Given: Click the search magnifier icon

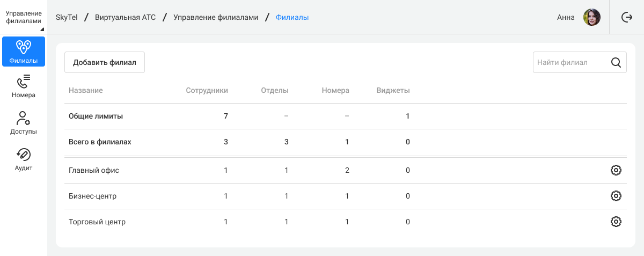Looking at the screenshot, I should (x=616, y=62).
